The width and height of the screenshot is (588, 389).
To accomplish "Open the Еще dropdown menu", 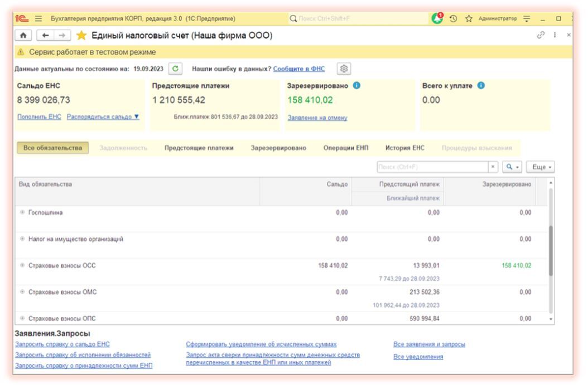I will click(540, 167).
